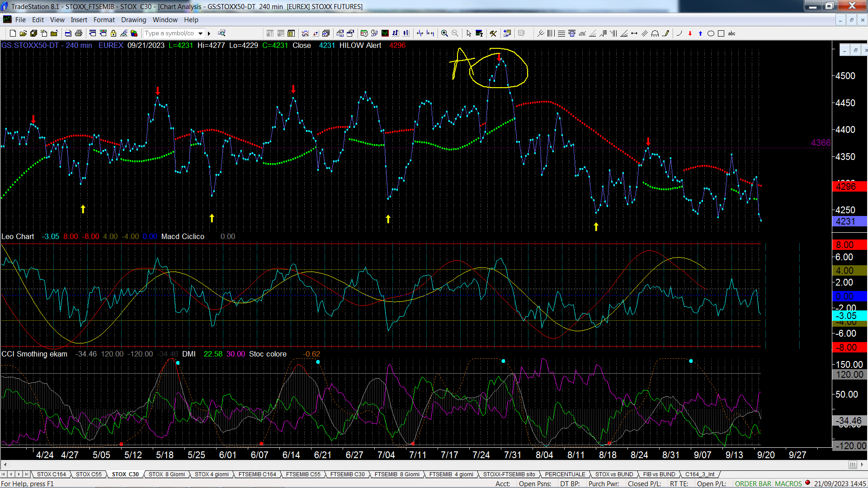This screenshot has height=488, width=868.
Task: Open the Edit menu
Action: tap(38, 19)
